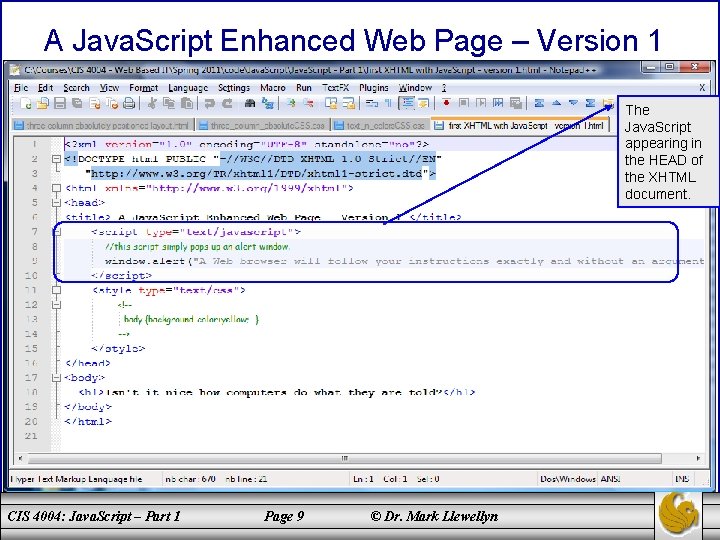Collapse the script fold on line 7
The width and height of the screenshot is (720, 540).
56,232
